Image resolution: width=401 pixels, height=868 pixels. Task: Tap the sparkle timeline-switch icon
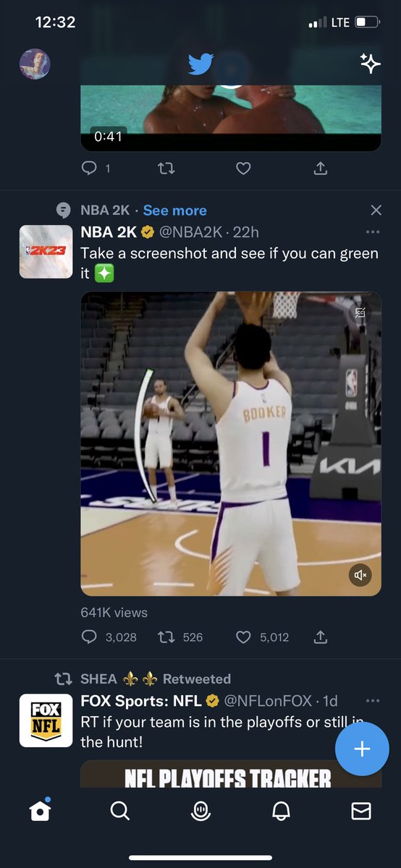click(x=370, y=64)
